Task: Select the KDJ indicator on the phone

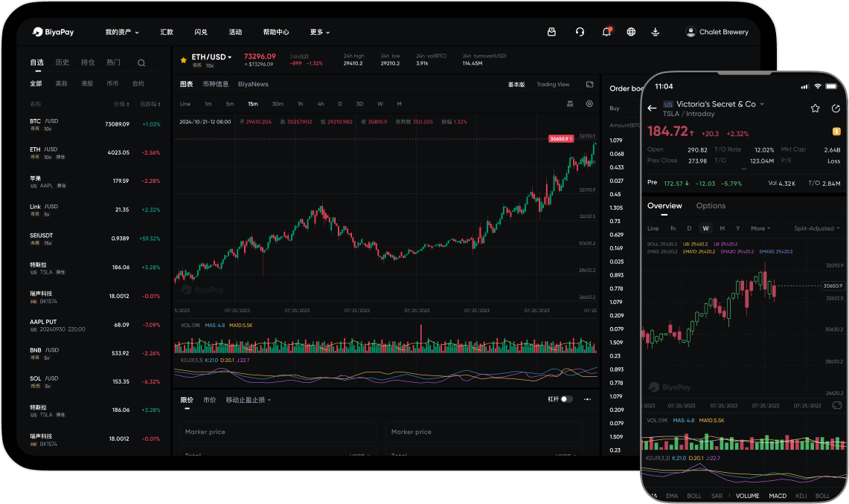Action: 801,496
